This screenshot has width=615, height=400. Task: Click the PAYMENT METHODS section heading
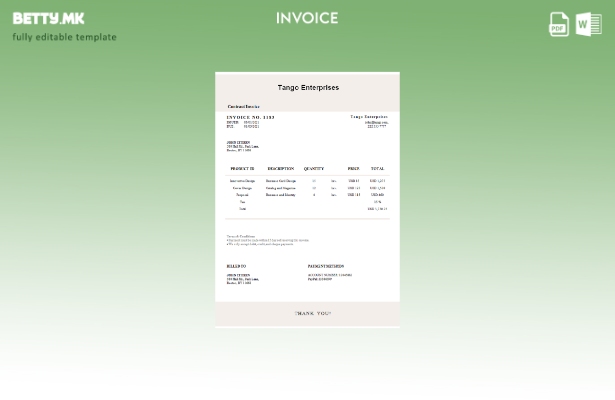(325, 266)
